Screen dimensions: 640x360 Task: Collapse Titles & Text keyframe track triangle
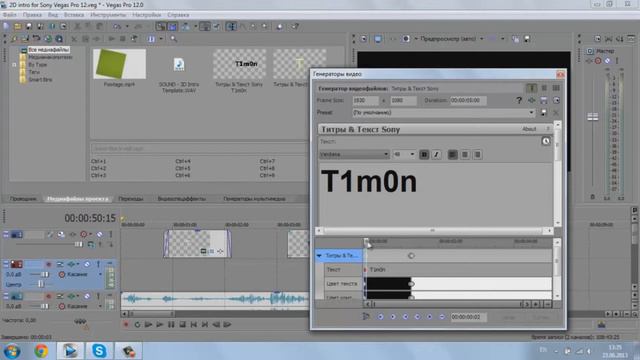(319, 256)
